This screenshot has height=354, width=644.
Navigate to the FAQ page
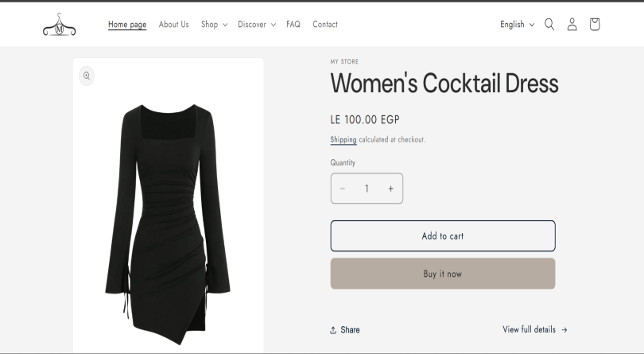click(x=293, y=25)
